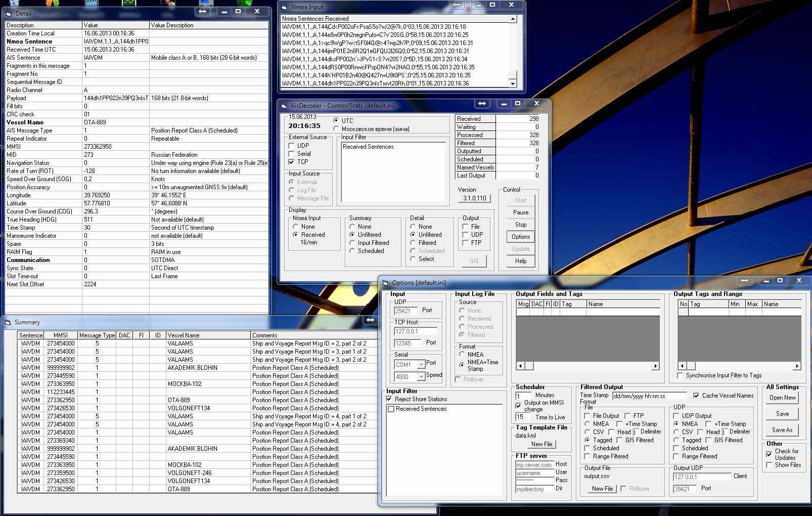Open the 4800 serial speed dropdown
Image resolution: width=812 pixels, height=516 pixels.
421,377
